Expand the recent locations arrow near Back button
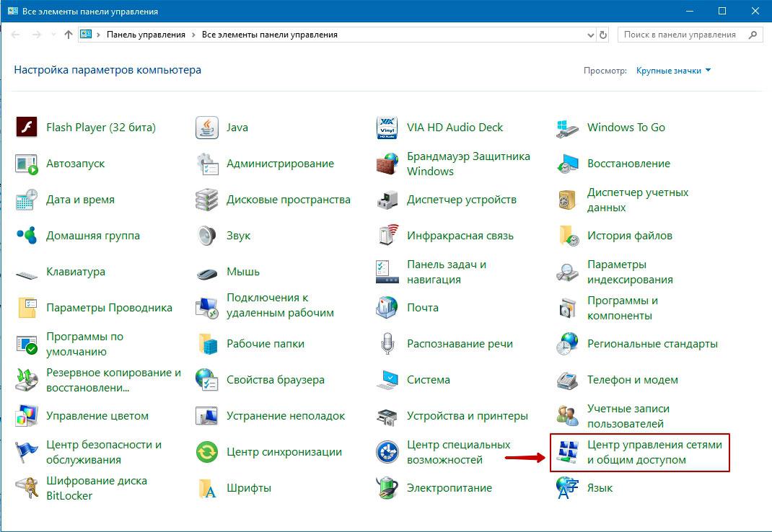The image size is (772, 532). [x=53, y=35]
